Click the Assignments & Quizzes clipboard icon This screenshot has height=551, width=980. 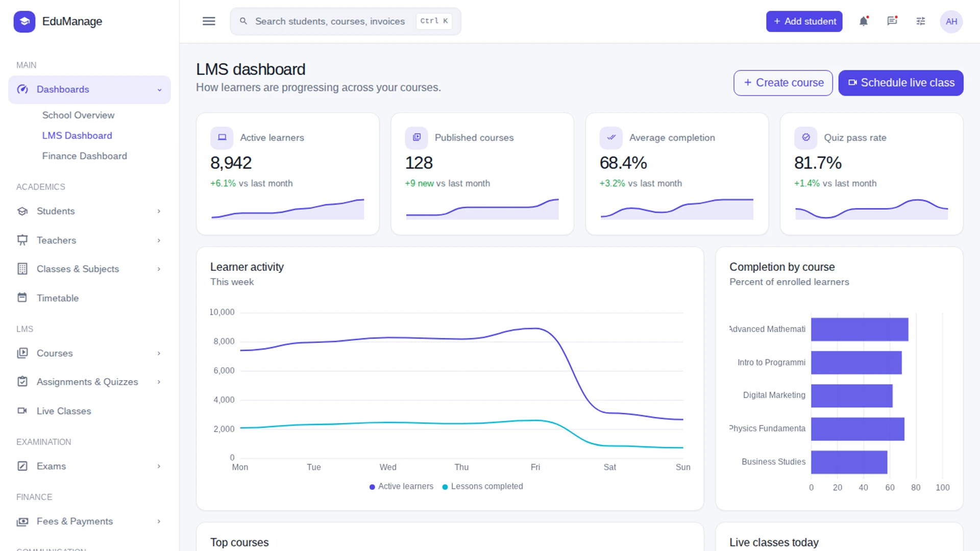pyautogui.click(x=22, y=382)
